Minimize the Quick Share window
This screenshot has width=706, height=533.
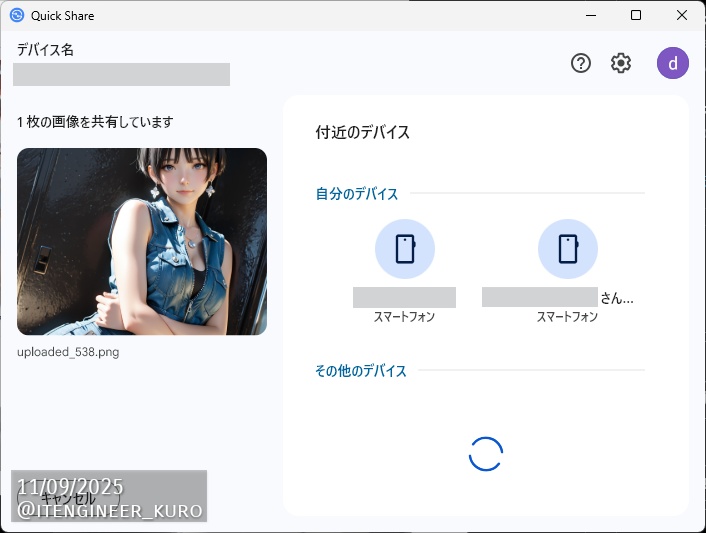[x=591, y=15]
